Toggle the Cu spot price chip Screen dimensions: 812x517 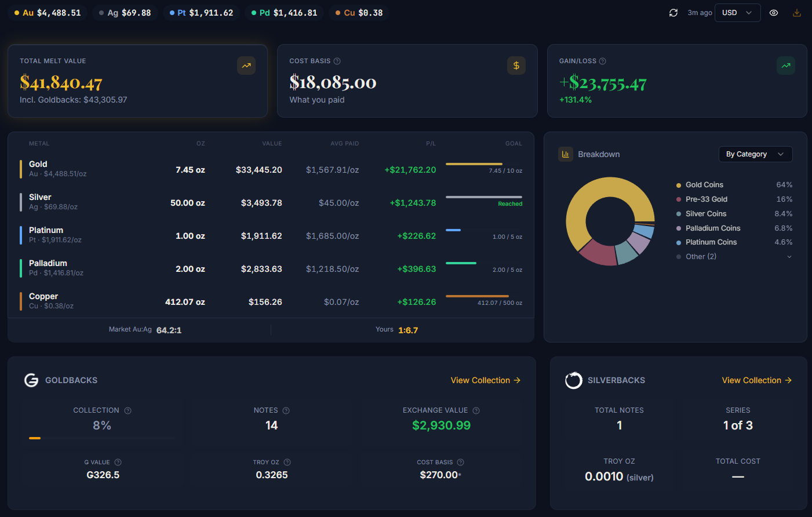click(358, 12)
